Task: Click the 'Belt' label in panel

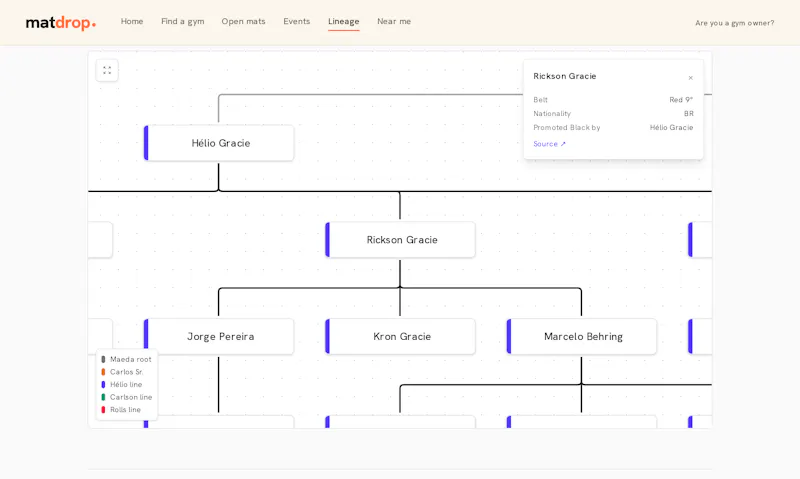Action: (x=540, y=100)
